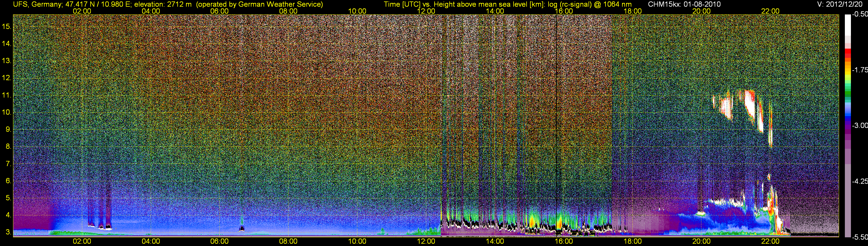This screenshot has height=246, width=868.
Task: Pick the '10.' km height axis label
Action: (6, 112)
